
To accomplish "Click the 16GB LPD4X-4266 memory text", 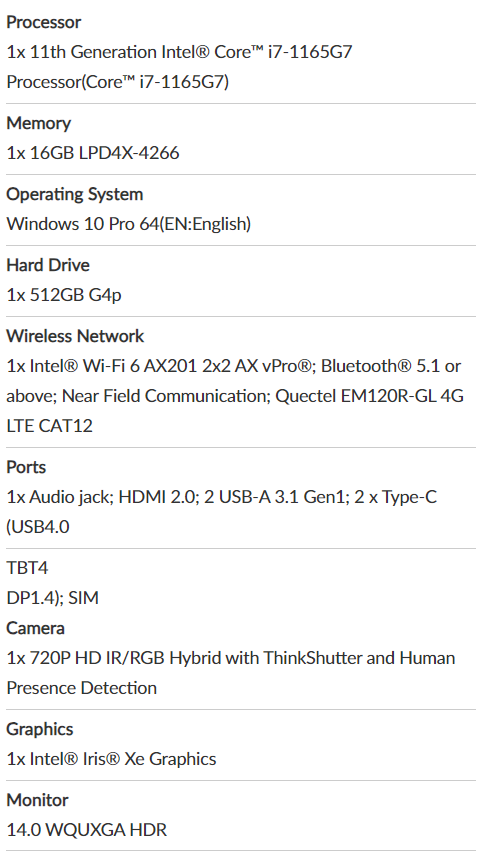I will 93,153.
